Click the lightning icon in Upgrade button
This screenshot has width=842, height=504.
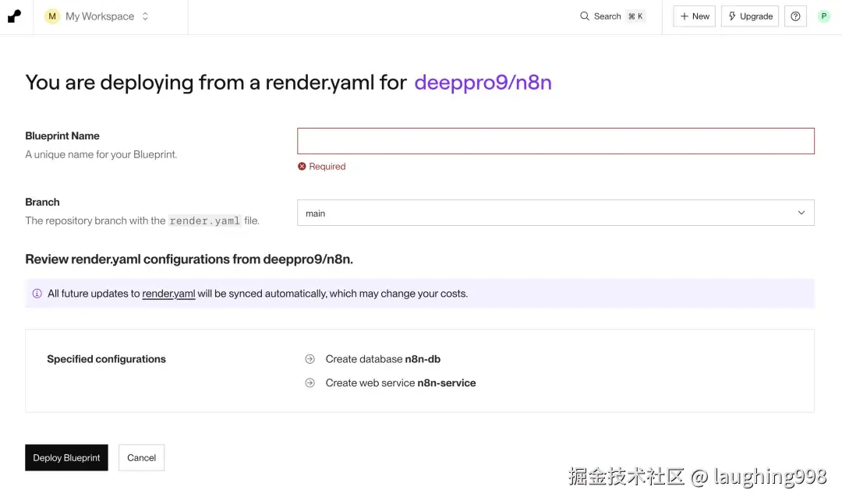click(732, 16)
